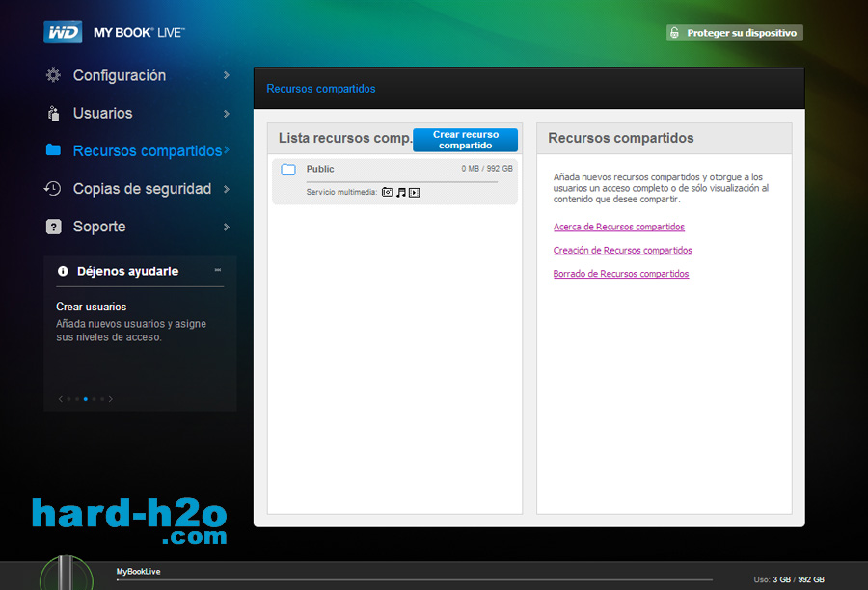Expand the Soporte menu arrow
This screenshot has height=590, width=868.
(x=227, y=227)
